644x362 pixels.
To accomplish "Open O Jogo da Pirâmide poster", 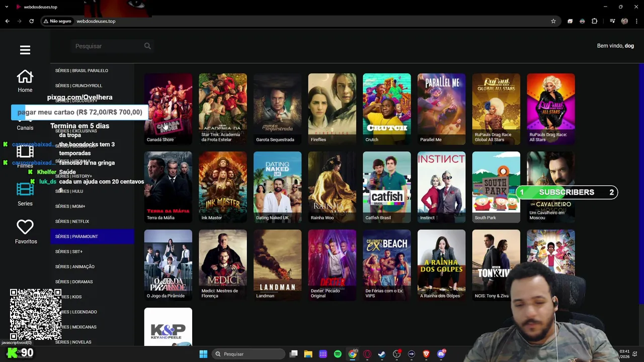I will click(x=168, y=265).
